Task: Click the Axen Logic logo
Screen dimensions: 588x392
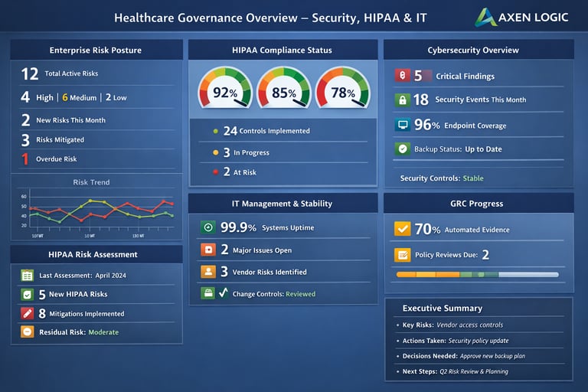Action: pos(521,18)
